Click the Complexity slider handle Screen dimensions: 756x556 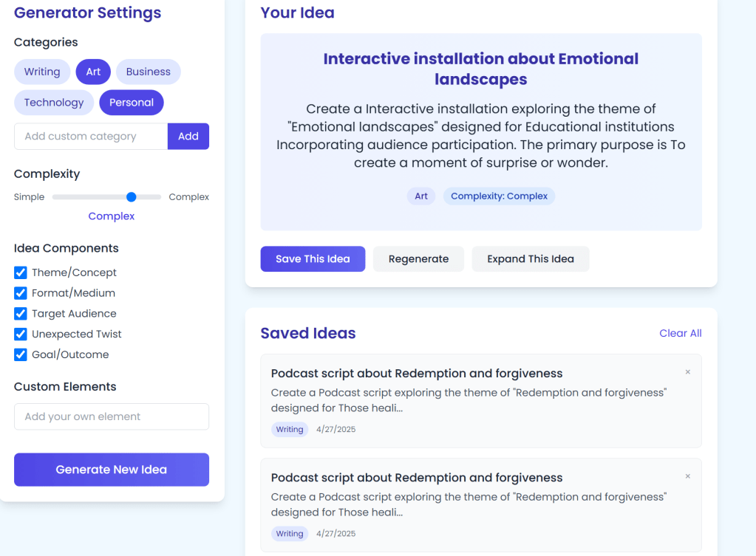[132, 197]
